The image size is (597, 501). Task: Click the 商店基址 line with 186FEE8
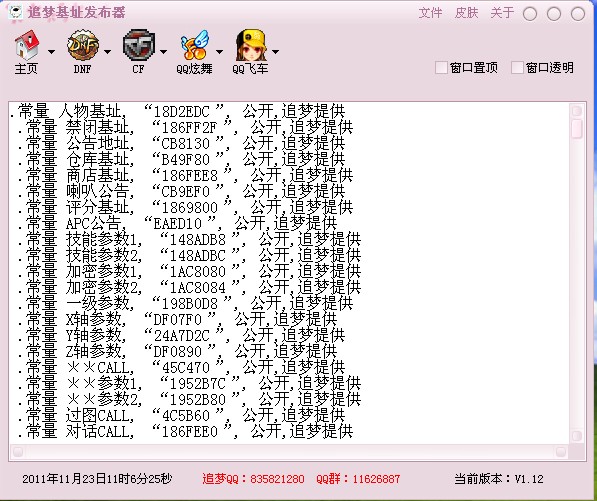(x=185, y=176)
